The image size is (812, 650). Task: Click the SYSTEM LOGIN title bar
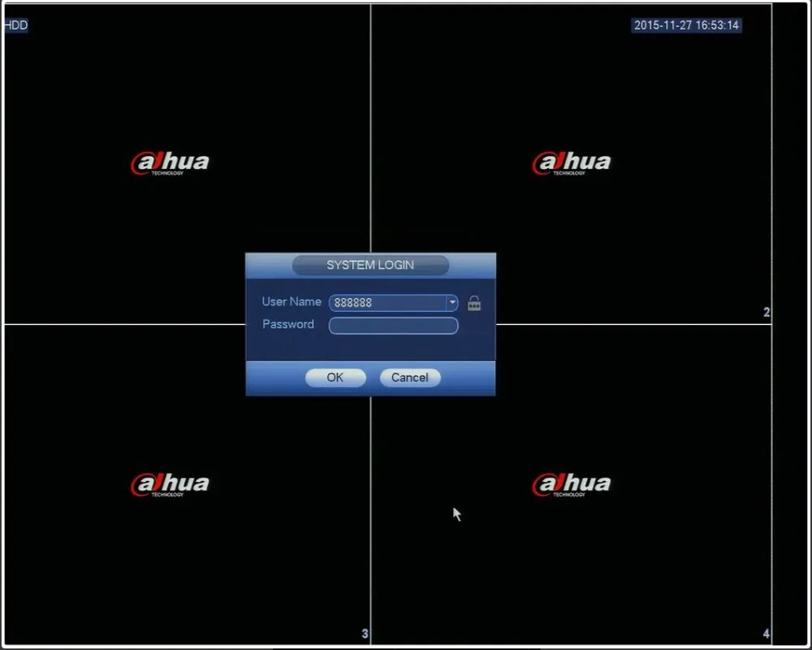370,265
